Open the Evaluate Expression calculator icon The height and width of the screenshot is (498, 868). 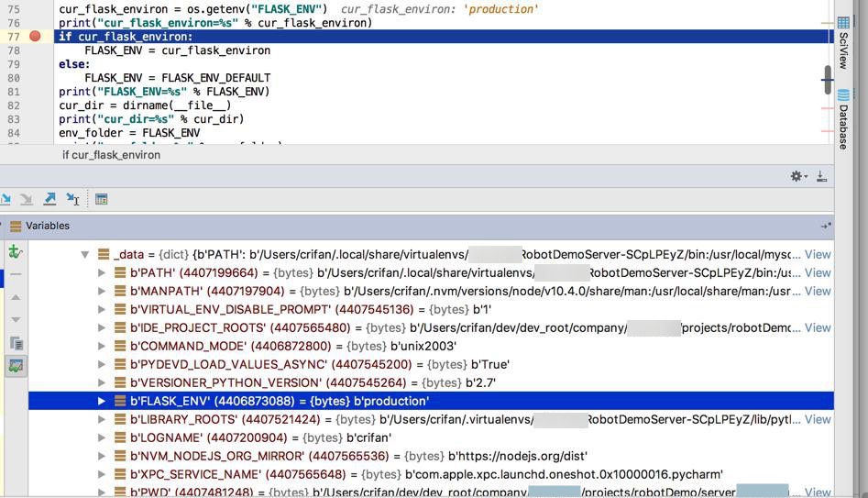[x=102, y=199]
